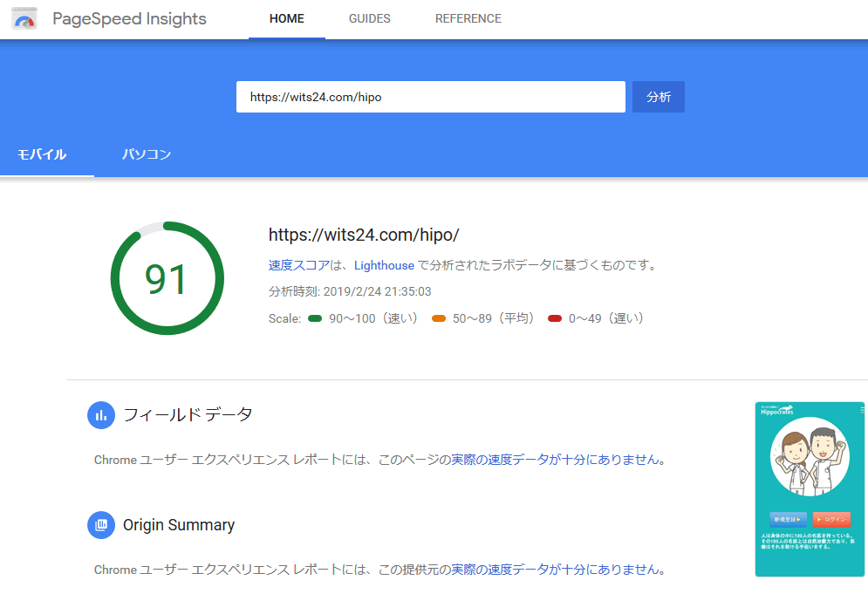Open the Lighthouse link

tap(384, 265)
